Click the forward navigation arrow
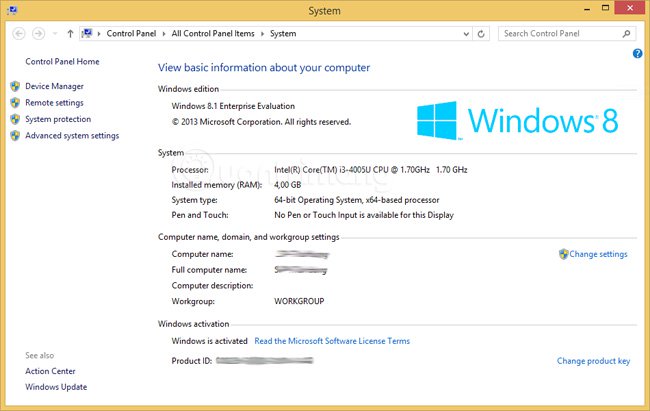Image resolution: width=650 pixels, height=411 pixels. click(x=39, y=34)
